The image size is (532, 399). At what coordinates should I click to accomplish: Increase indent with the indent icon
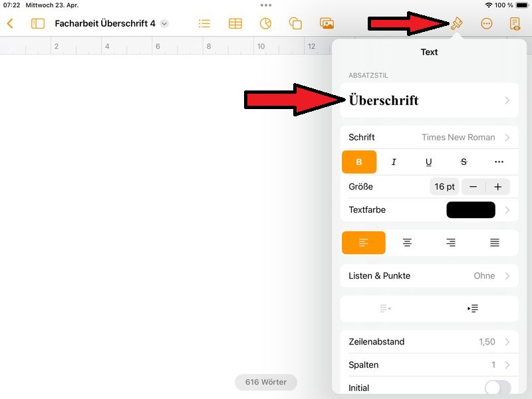(473, 309)
